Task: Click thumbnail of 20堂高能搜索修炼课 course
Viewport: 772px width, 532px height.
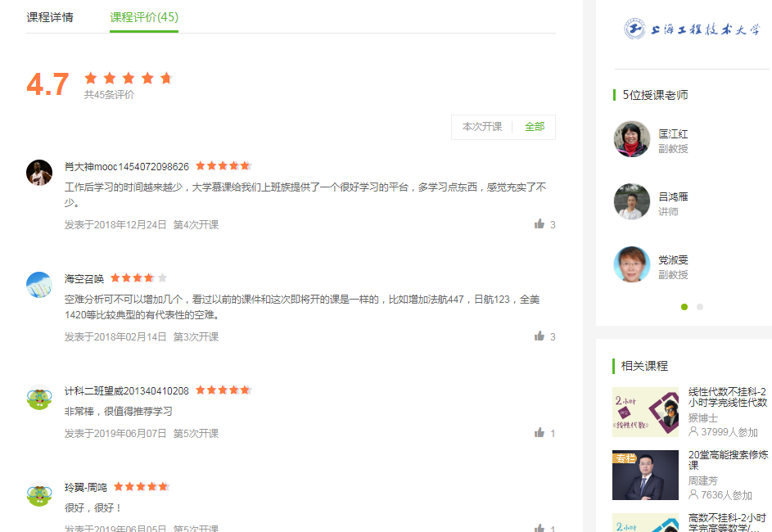Action: [645, 475]
